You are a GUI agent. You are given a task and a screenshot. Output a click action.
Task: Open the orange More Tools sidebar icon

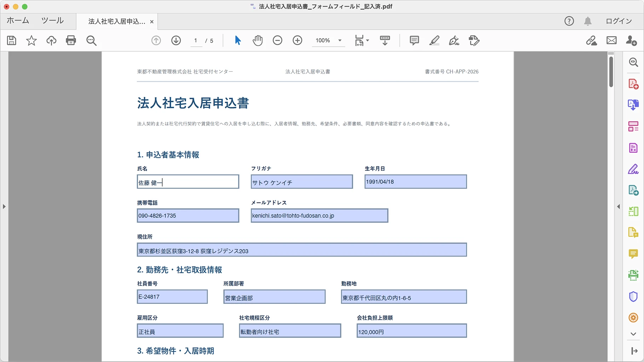pyautogui.click(x=633, y=317)
